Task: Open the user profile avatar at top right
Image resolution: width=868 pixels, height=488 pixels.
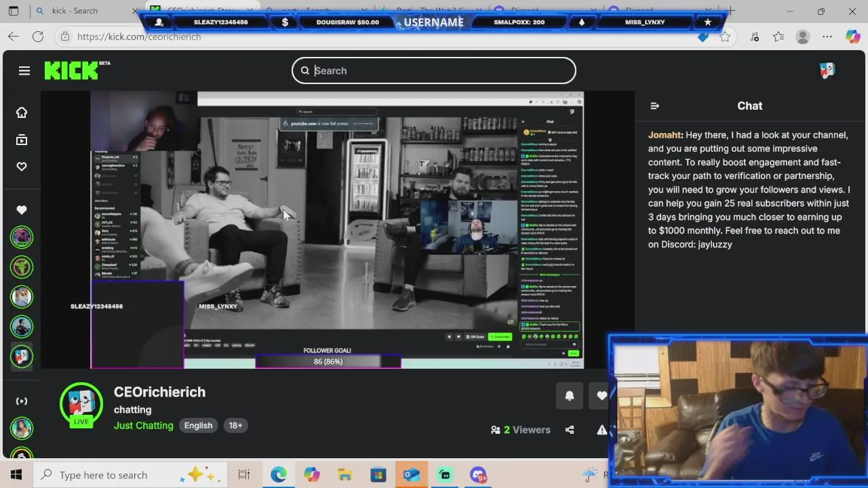Action: coord(827,70)
